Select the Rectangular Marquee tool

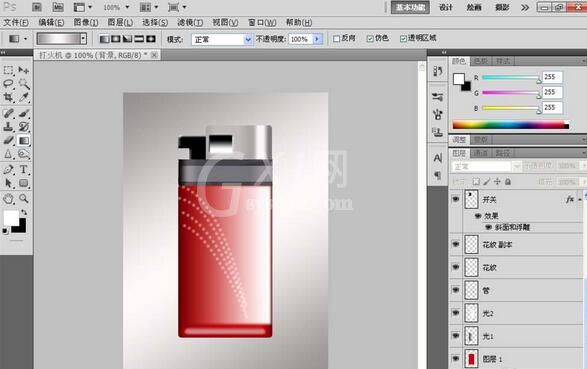coord(8,70)
